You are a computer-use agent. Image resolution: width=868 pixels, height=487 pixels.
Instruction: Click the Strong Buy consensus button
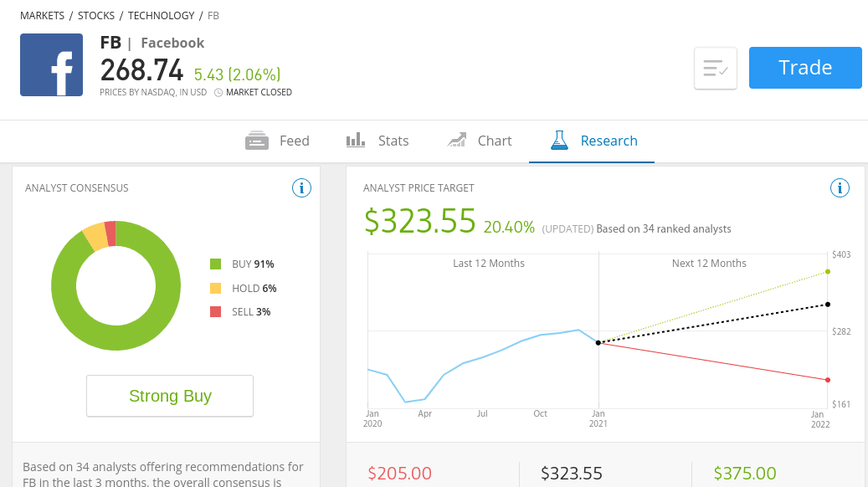[170, 396]
